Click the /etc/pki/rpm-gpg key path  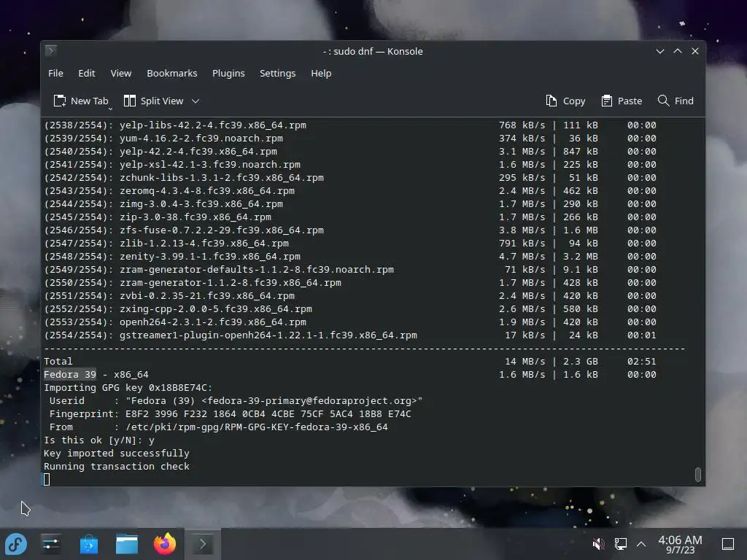coord(257,427)
